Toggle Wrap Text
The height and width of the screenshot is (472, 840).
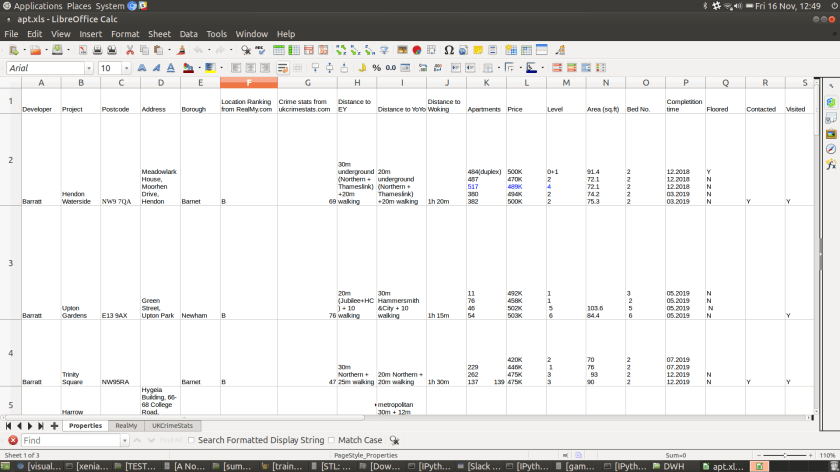click(x=282, y=68)
